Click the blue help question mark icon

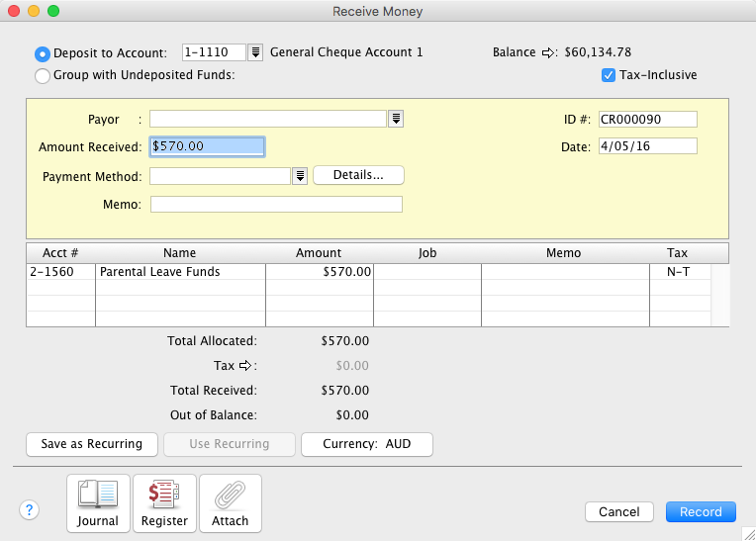tap(30, 510)
